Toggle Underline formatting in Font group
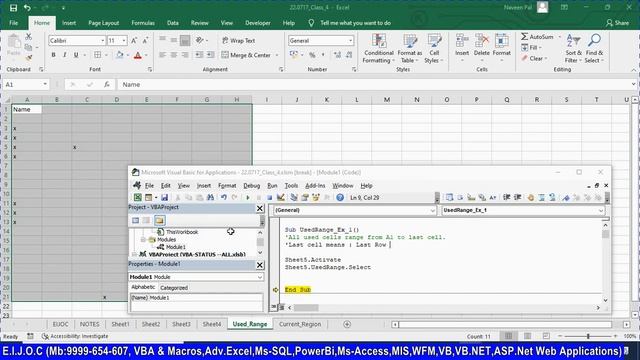 point(76,55)
